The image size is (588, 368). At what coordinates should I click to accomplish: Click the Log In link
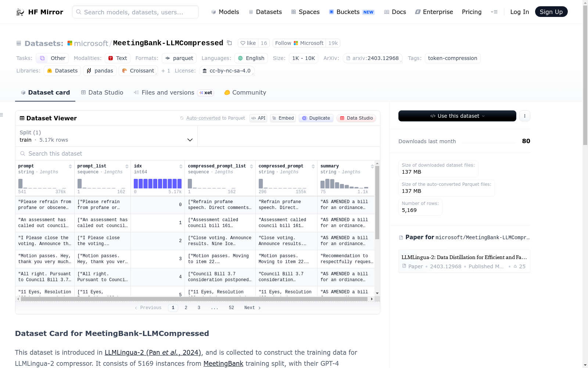point(520,12)
